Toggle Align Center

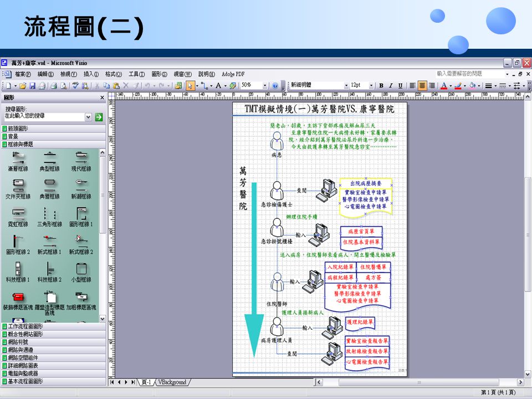pos(422,86)
